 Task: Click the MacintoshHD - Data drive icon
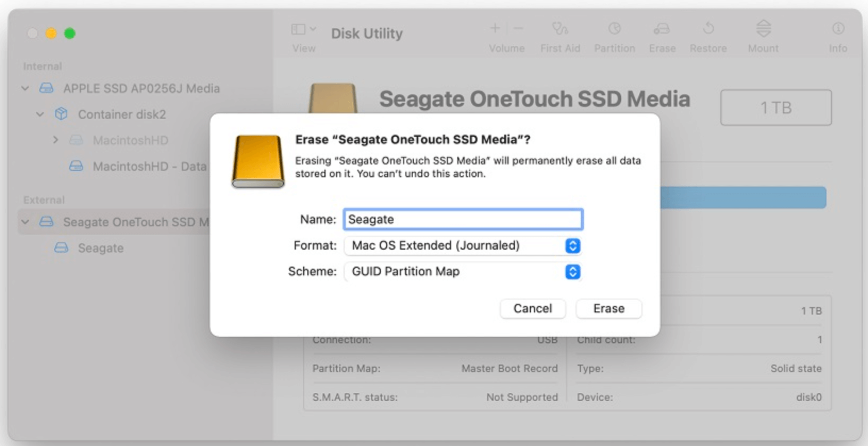tap(77, 167)
